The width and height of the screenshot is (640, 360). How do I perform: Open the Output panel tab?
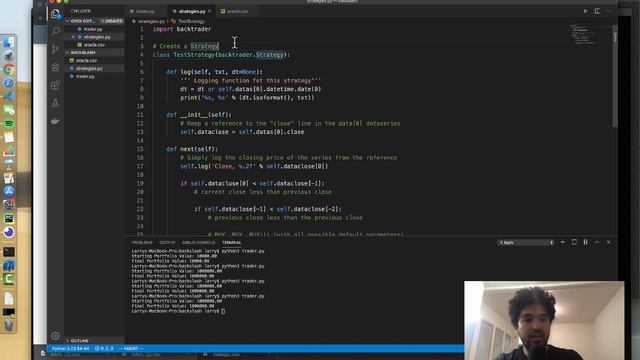click(x=167, y=242)
